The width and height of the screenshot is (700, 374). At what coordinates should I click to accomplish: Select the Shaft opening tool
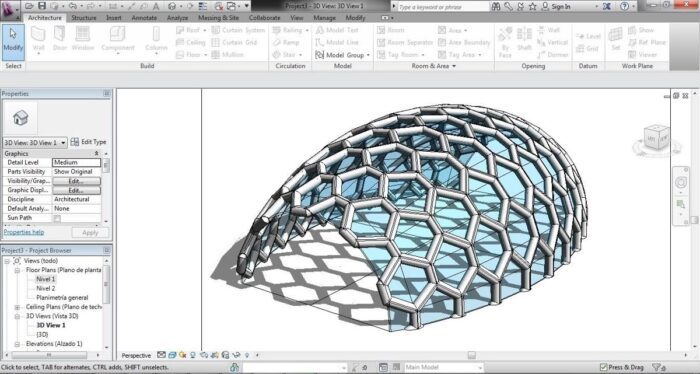pos(524,40)
